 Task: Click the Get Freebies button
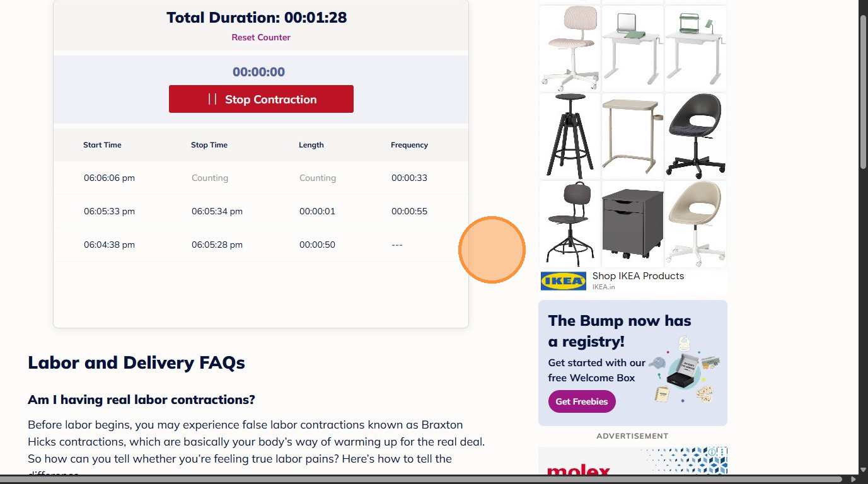[x=582, y=401]
